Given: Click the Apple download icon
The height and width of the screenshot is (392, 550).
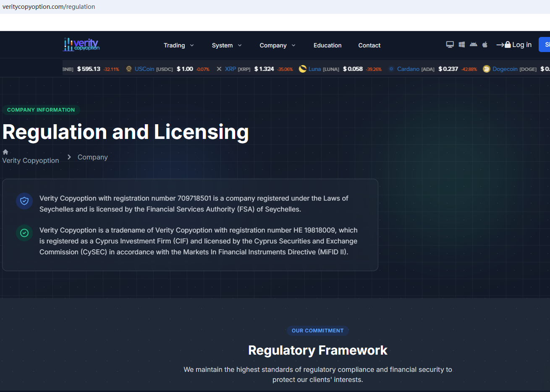Looking at the screenshot, I should tap(485, 44).
